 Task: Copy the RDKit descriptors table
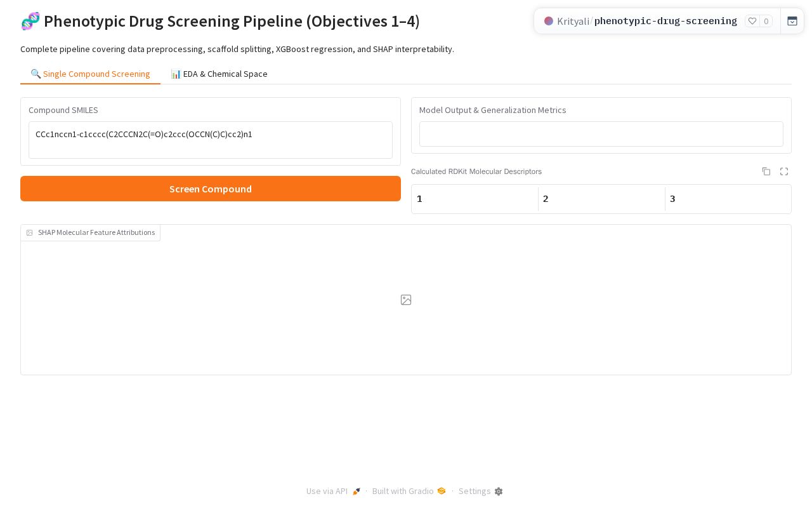click(x=766, y=171)
